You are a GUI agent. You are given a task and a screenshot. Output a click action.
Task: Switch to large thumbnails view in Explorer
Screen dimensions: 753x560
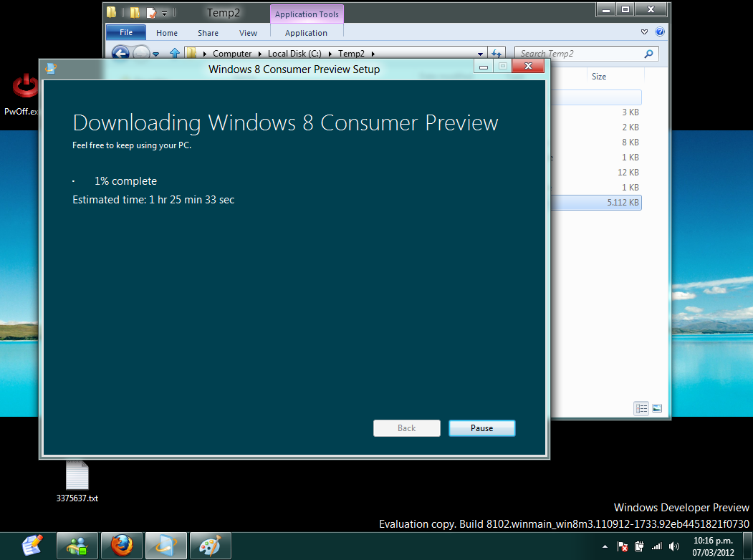[657, 407]
